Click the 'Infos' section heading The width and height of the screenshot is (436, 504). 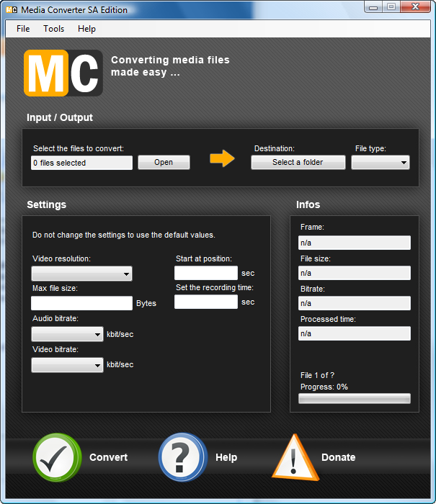[308, 204]
